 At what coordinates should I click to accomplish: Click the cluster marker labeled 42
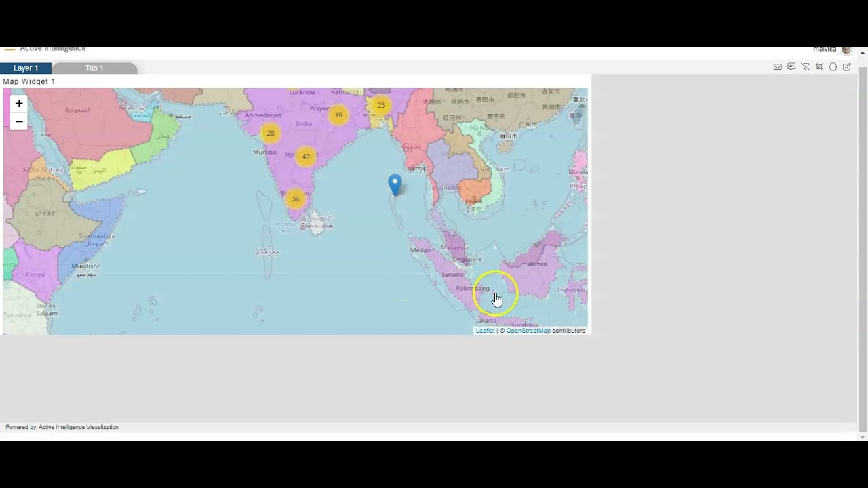click(x=306, y=157)
